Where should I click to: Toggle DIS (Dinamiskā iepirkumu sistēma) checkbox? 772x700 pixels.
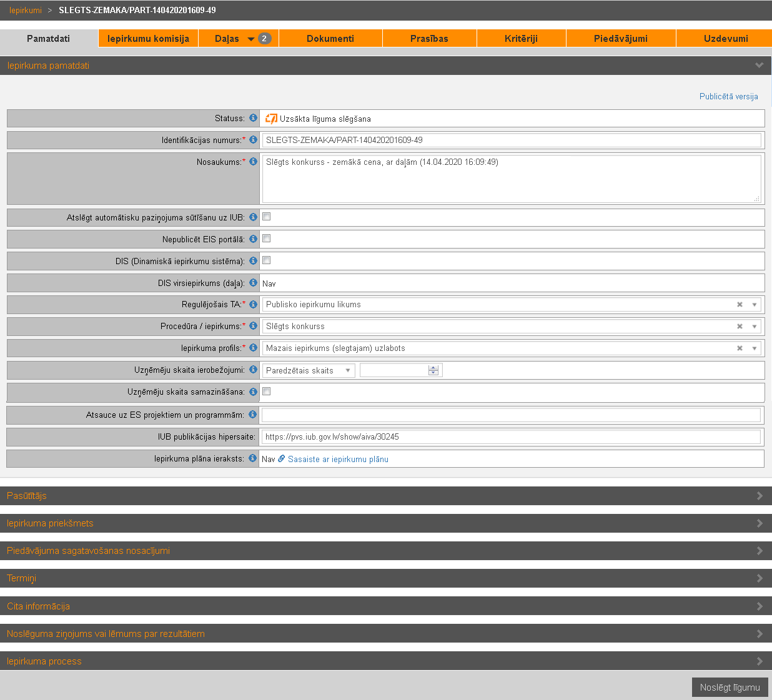267,260
